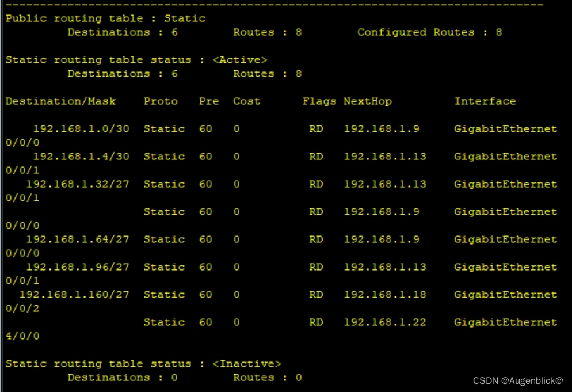Click 'Static' in the 192.168.1.64/27 row
The width and height of the screenshot is (572, 392).
pyautogui.click(x=164, y=239)
